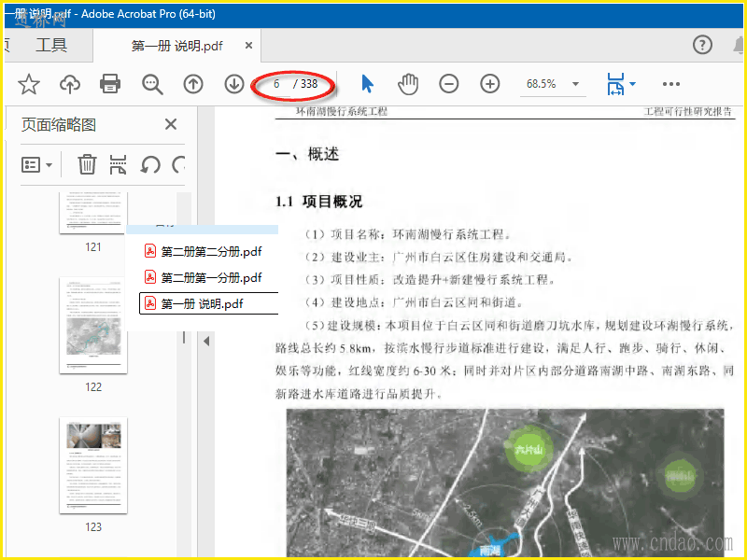This screenshot has width=747, height=560.
Task: Click the cloud upload icon
Action: [70, 84]
